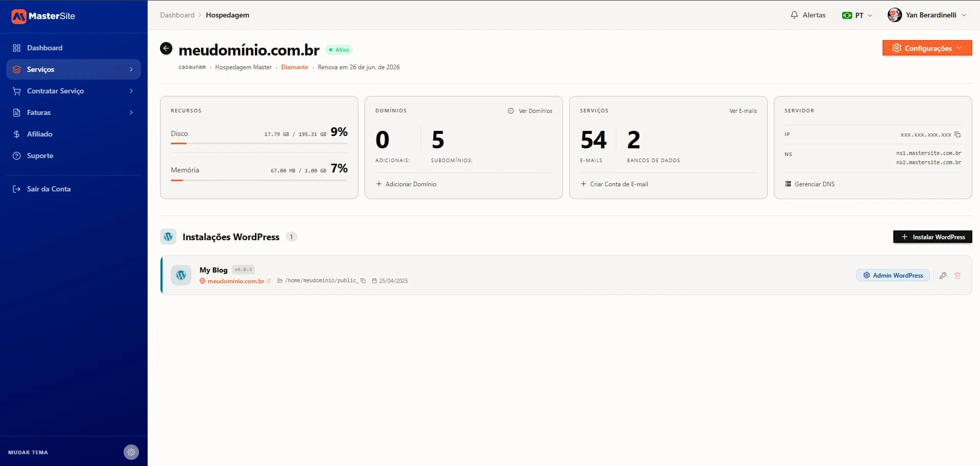Click the user avatar picture
Image resolution: width=980 pixels, height=466 pixels.
pyautogui.click(x=895, y=15)
